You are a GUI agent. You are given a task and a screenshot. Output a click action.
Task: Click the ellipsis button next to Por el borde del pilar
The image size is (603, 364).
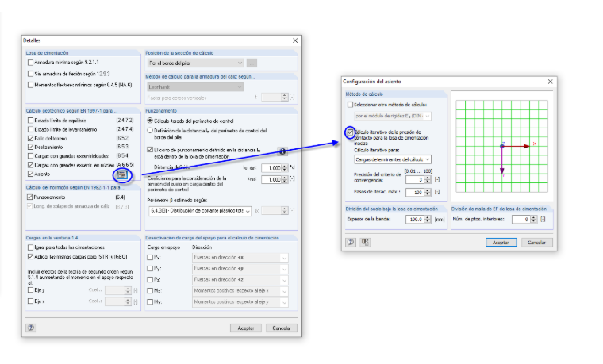click(252, 63)
